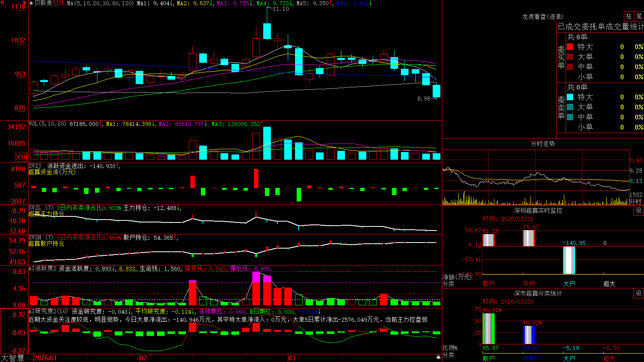This screenshot has height=362, width=644.
Task: Click 大户 category in 深圳超赢实时监控 chart
Action: pyautogui.click(x=569, y=284)
